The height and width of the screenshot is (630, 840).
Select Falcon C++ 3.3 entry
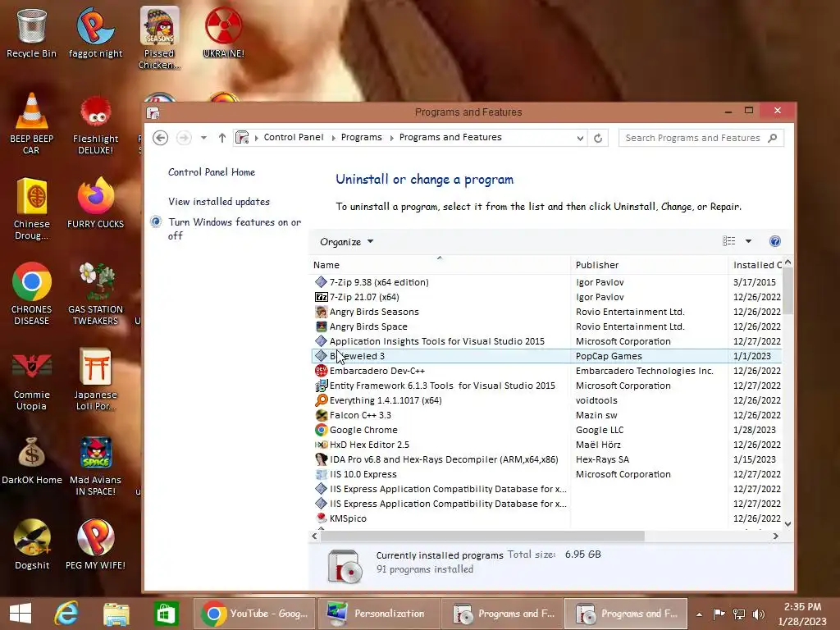click(546, 415)
